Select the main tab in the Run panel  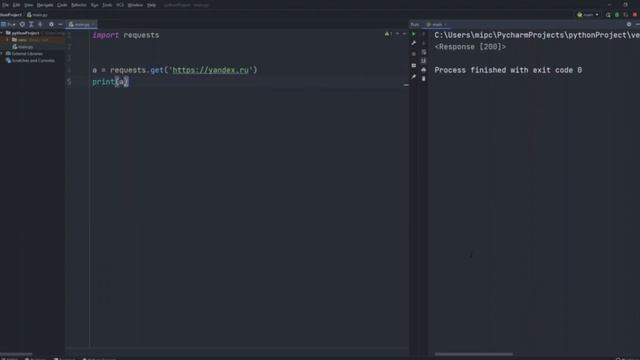point(435,24)
